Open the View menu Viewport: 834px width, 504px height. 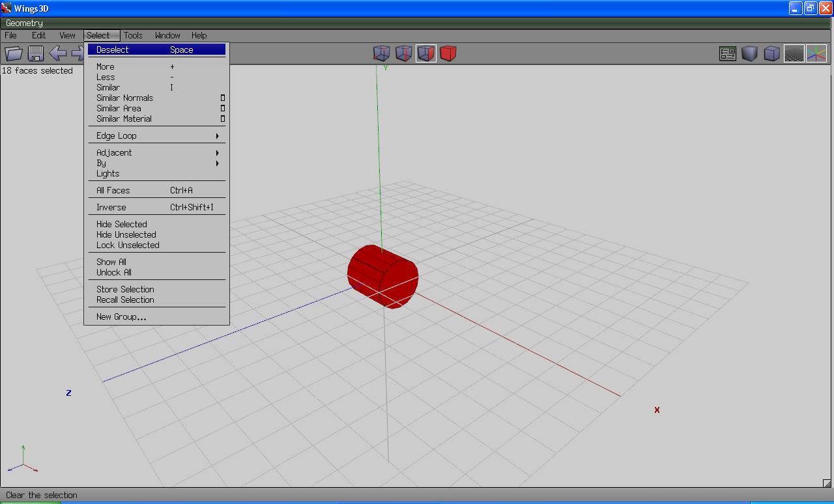point(68,35)
